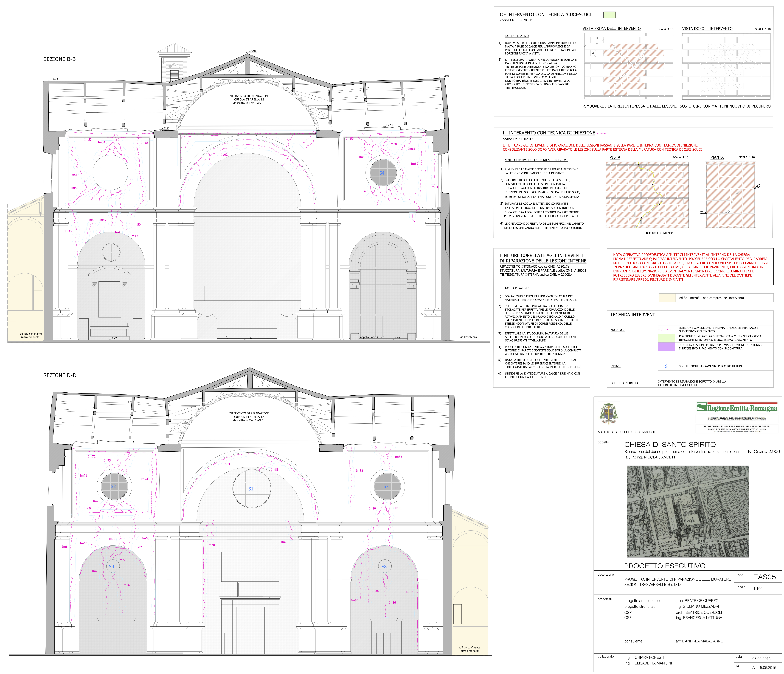Click the cappella Sacro Cuore label
Viewport: 784px width, 674px height.
tap(372, 337)
